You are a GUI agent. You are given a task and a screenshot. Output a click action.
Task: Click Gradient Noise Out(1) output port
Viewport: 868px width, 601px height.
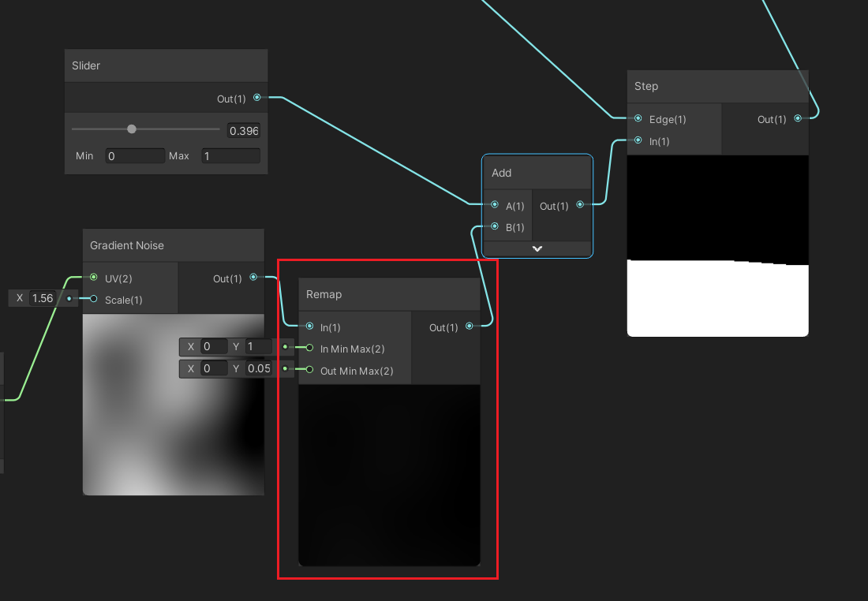point(253,278)
